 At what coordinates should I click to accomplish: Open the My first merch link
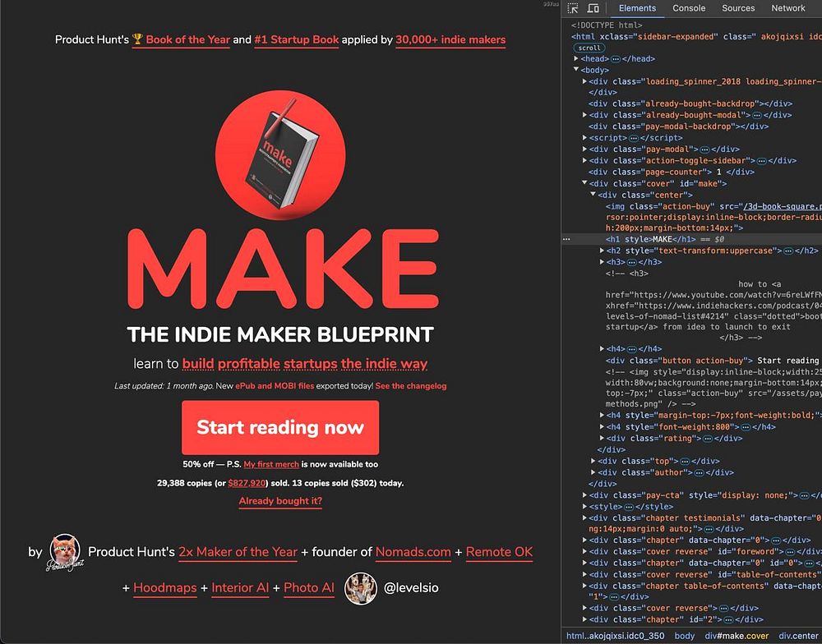pyautogui.click(x=271, y=464)
